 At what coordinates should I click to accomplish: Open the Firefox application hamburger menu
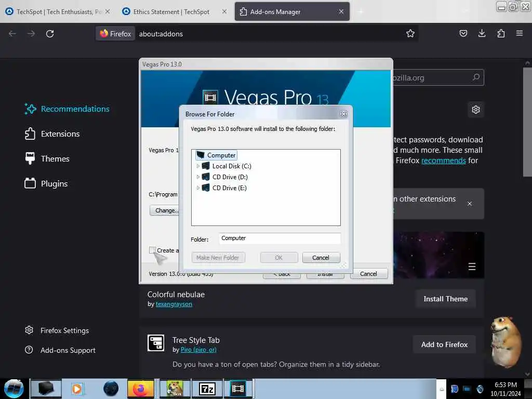click(x=519, y=33)
